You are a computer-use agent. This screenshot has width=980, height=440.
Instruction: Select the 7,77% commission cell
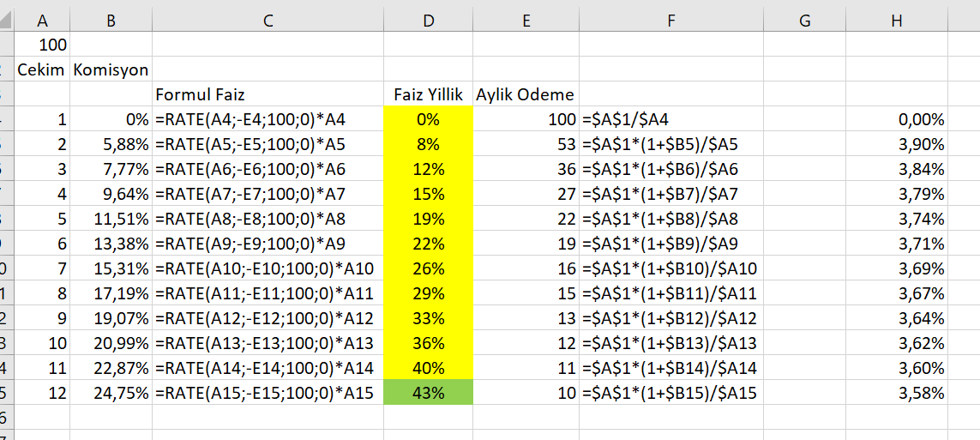tap(111, 169)
